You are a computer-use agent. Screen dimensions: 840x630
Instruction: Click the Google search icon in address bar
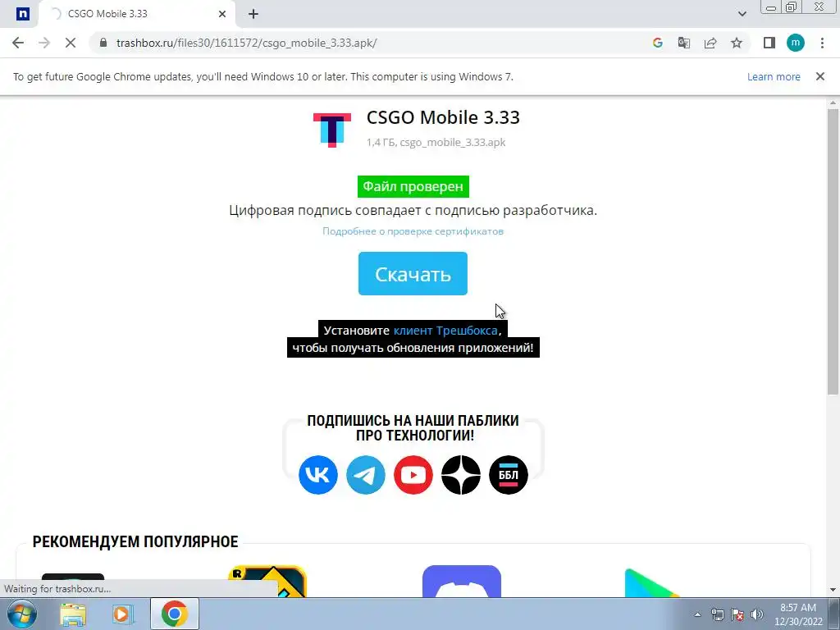point(658,43)
